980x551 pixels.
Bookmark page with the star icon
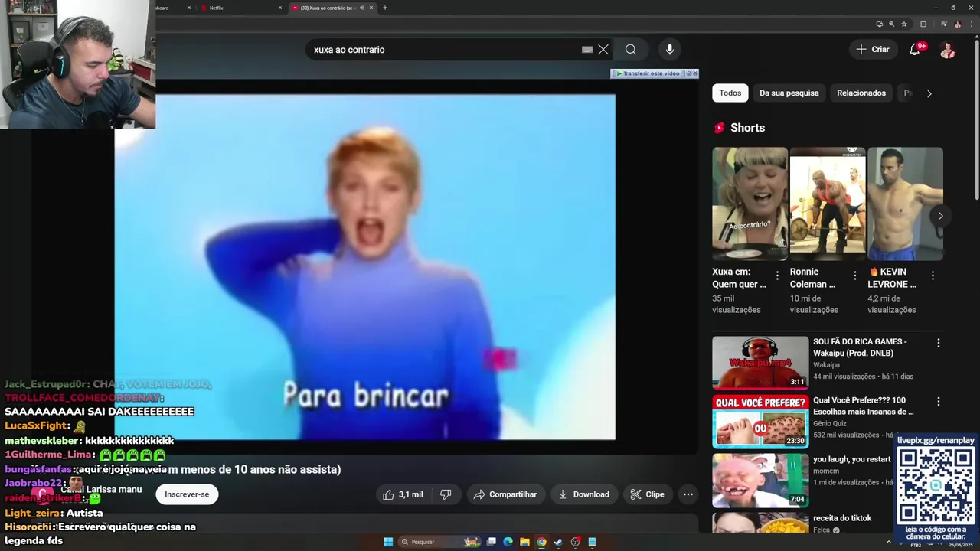click(x=903, y=24)
